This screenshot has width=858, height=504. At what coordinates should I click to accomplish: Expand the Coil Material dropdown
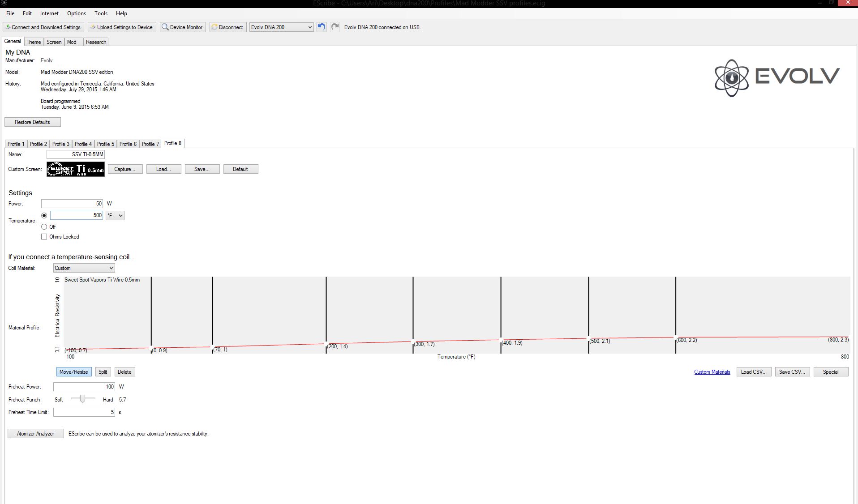coord(84,268)
